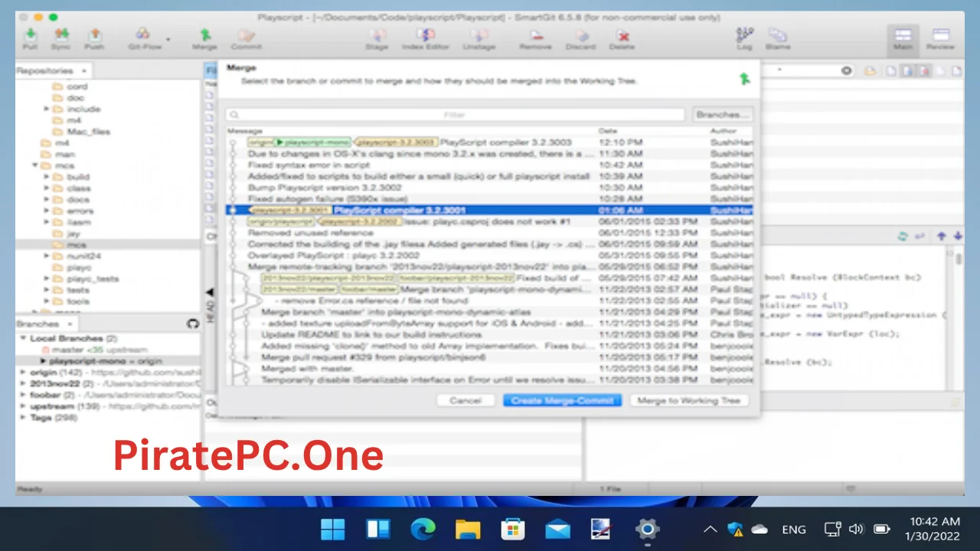The image size is (980, 551).
Task: Click the Stage toolbar icon
Action: pyautogui.click(x=377, y=38)
